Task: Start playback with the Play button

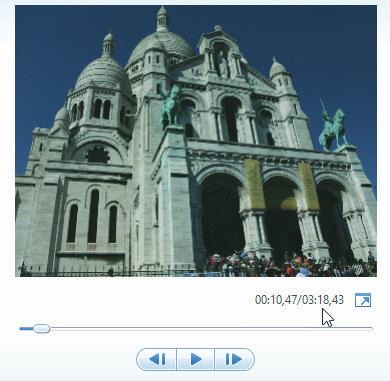Action: pyautogui.click(x=195, y=359)
